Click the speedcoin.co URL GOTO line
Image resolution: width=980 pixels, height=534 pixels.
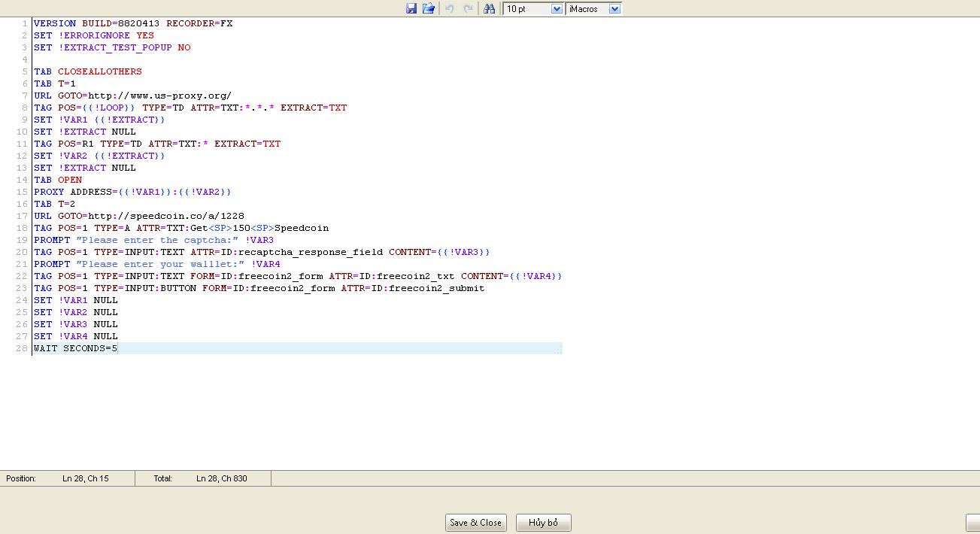tap(138, 216)
